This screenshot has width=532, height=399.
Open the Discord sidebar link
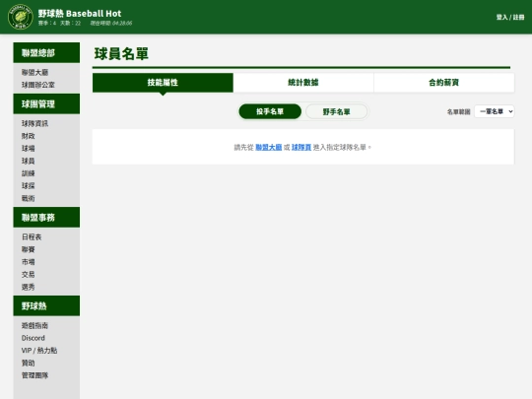click(33, 338)
